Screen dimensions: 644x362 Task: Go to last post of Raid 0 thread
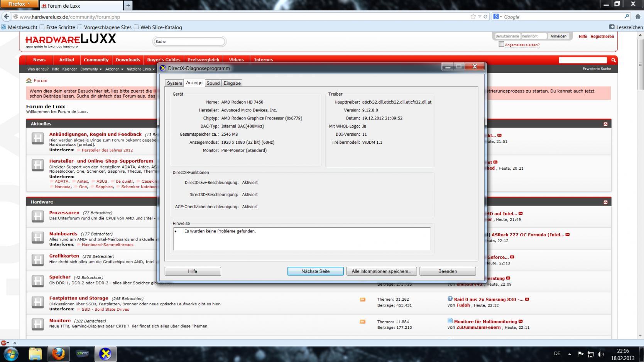527,300
